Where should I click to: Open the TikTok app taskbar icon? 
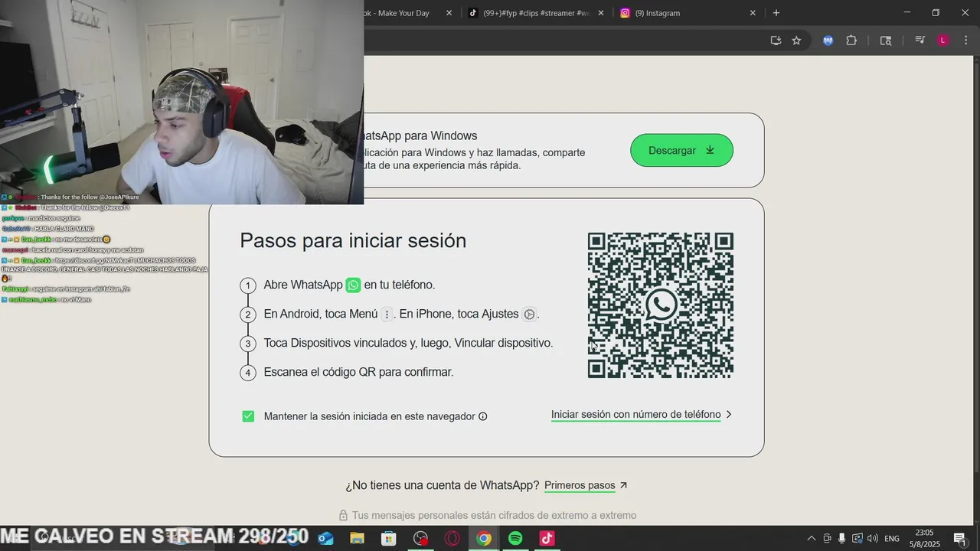547,539
